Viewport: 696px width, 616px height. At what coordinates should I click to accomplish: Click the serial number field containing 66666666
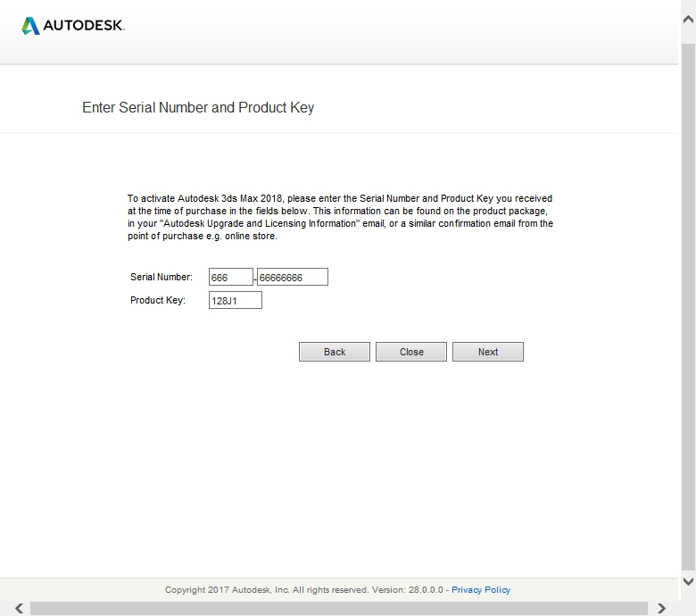(x=292, y=278)
